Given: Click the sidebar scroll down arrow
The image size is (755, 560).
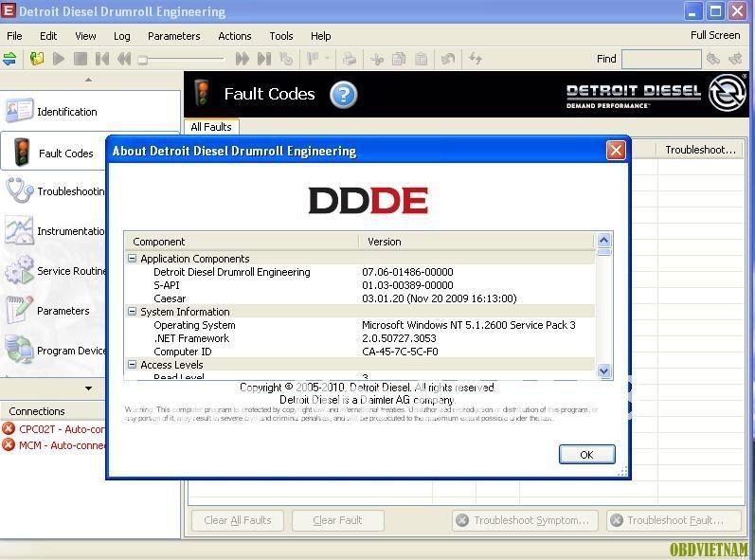Looking at the screenshot, I should 89,388.
